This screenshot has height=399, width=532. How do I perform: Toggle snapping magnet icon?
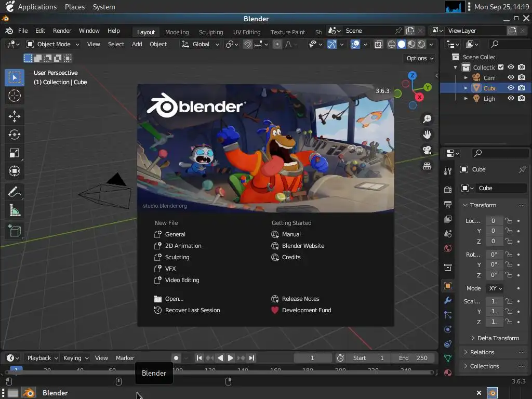click(248, 44)
